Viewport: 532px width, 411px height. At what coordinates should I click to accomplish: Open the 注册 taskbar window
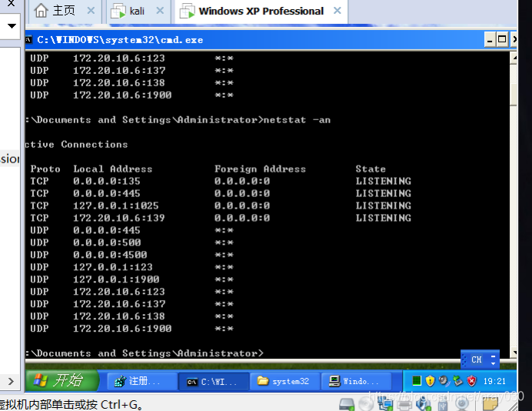point(141,382)
